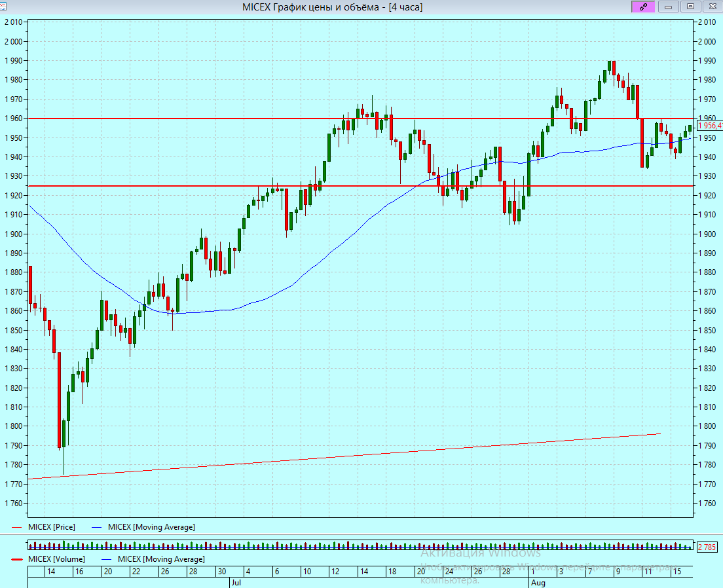Click the date label '6' on time axis

(276, 572)
